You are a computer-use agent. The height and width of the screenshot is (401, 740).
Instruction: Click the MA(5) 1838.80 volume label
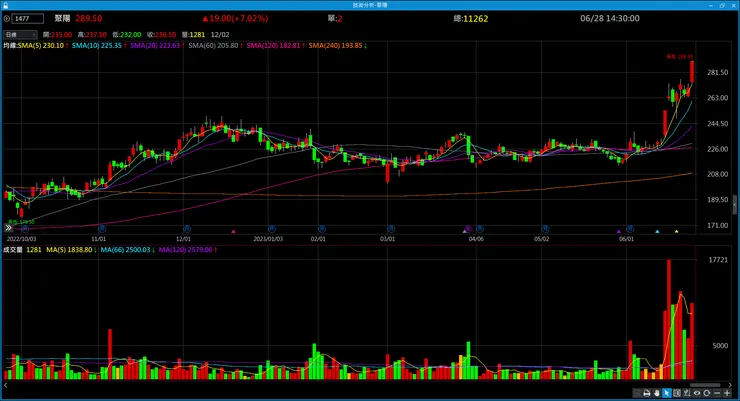pyautogui.click(x=71, y=250)
